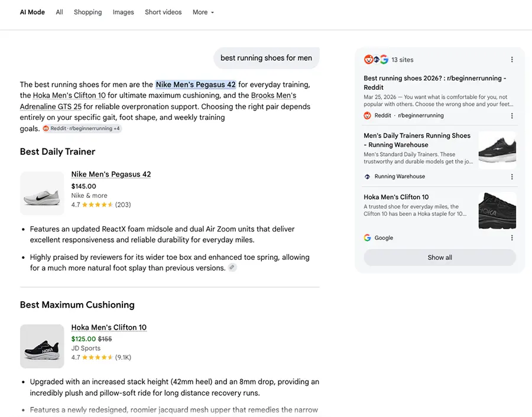
Task: Click Running Warehouse favicon in sources panel
Action: coord(367,177)
